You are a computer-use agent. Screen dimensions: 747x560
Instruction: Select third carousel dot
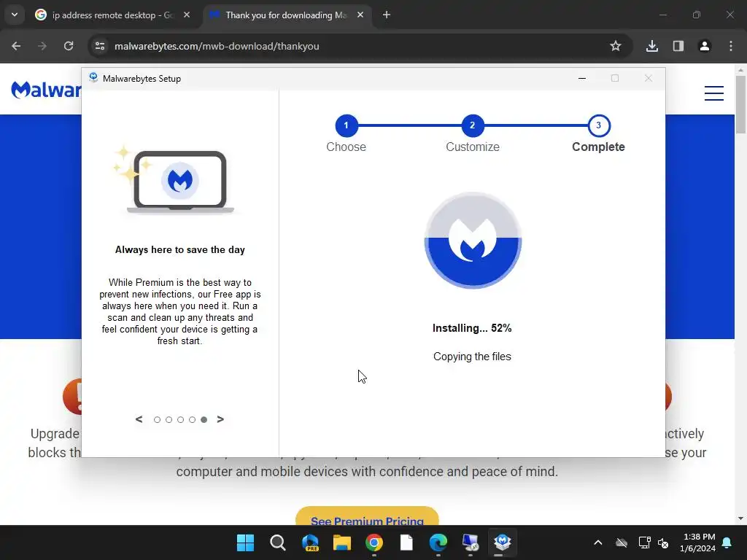point(181,419)
